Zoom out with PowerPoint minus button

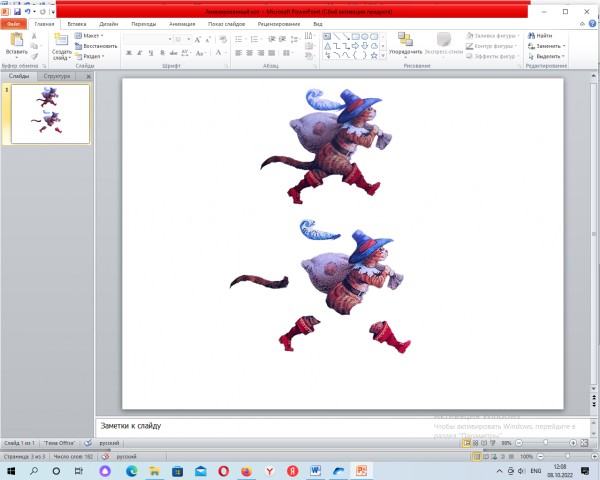pos(519,443)
